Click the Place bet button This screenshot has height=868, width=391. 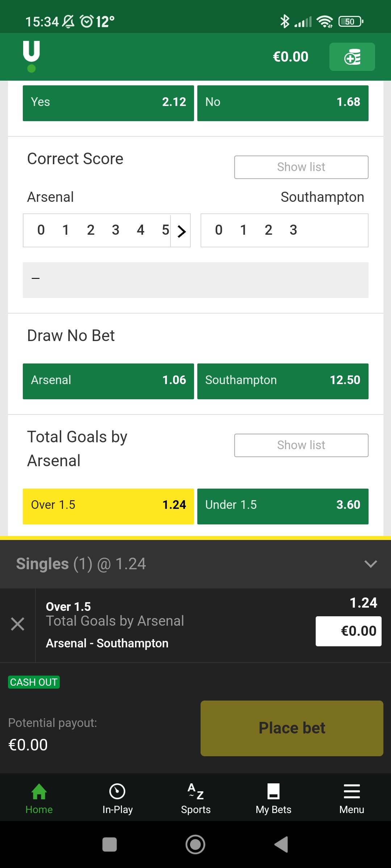[292, 728]
